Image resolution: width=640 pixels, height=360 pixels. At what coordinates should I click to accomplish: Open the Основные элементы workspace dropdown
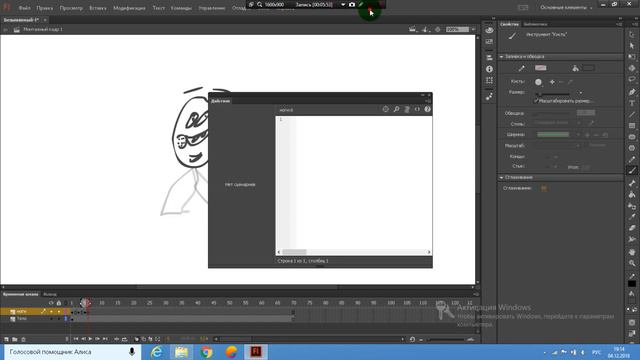(x=566, y=7)
